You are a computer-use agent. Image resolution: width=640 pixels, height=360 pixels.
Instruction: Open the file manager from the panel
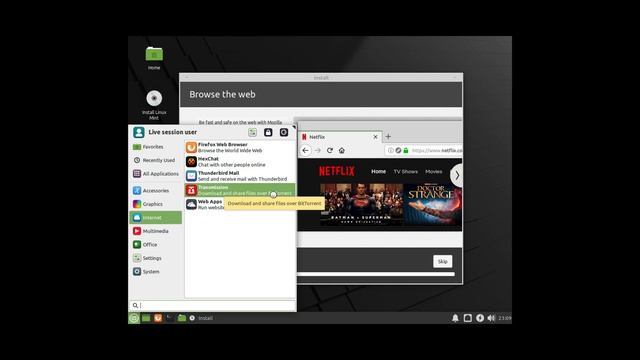click(182, 318)
